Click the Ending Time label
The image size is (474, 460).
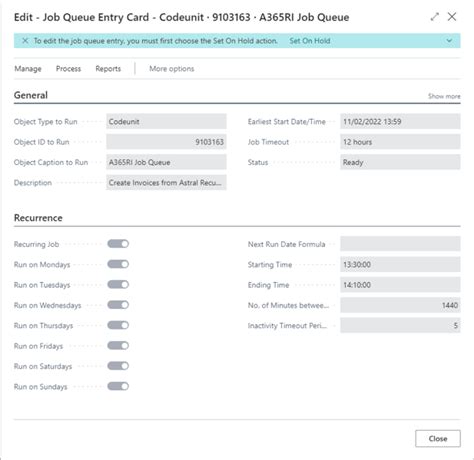[268, 285]
